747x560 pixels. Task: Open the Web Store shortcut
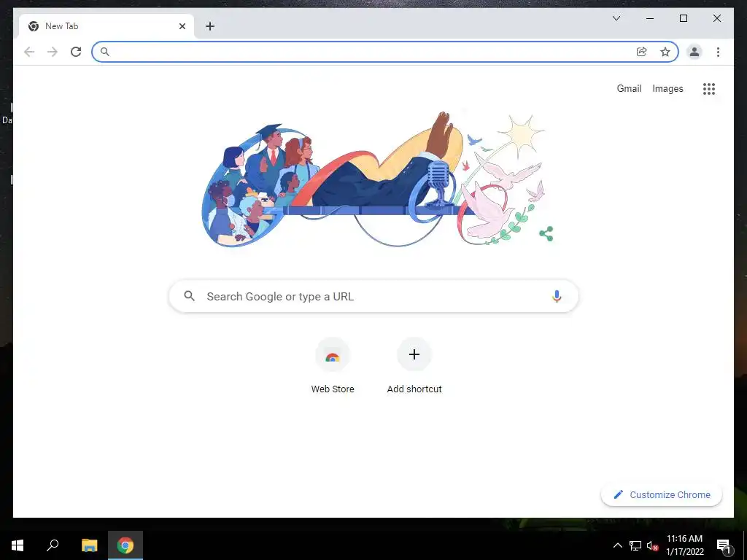(x=333, y=366)
